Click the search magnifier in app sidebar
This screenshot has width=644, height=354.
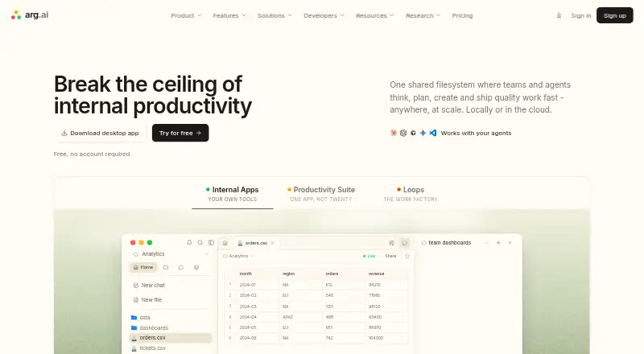(200, 243)
